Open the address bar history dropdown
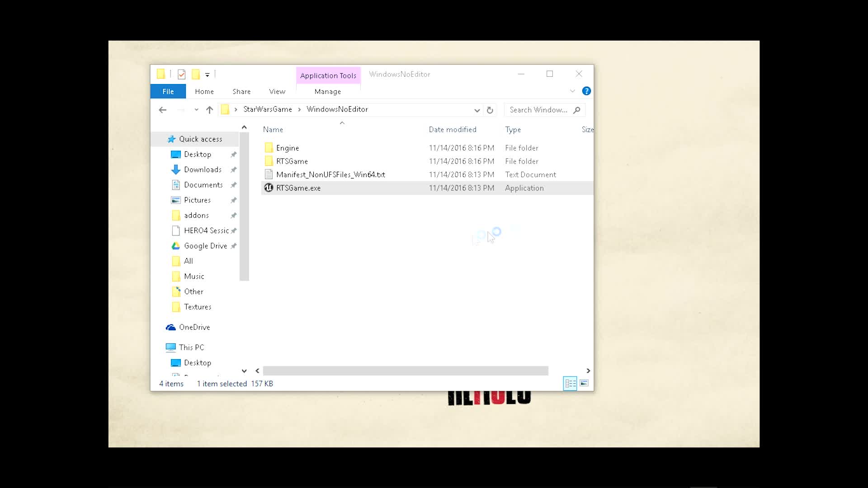This screenshot has width=868, height=488. [x=477, y=110]
